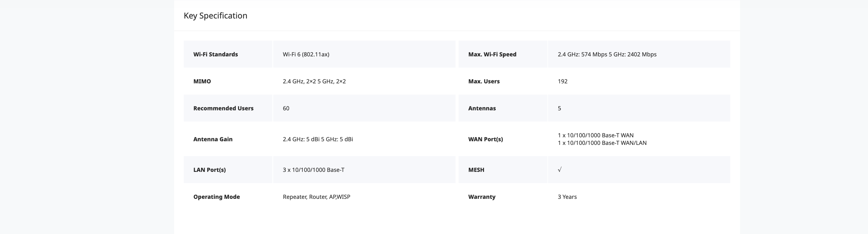Click the Antenna Gain label

[213, 139]
